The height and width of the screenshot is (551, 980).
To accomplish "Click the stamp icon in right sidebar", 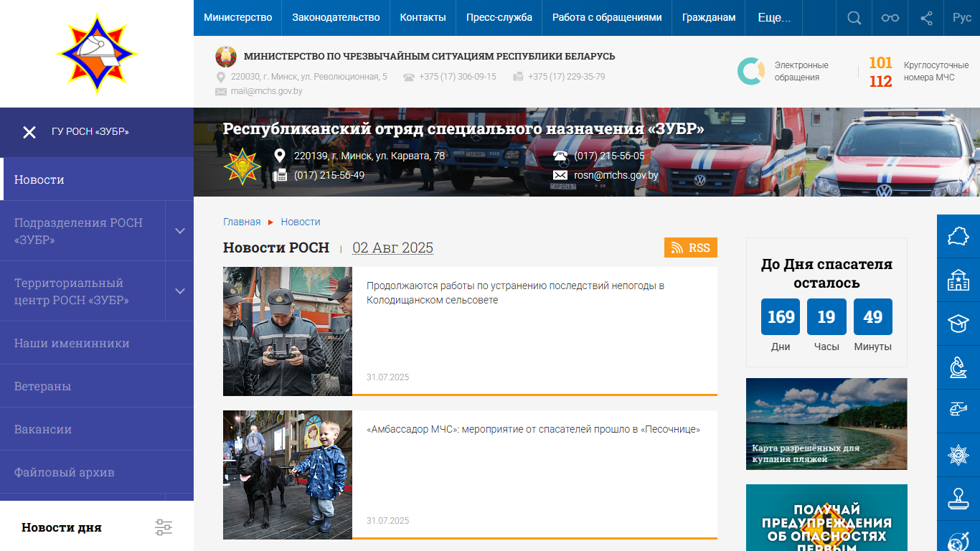I will [x=958, y=499].
